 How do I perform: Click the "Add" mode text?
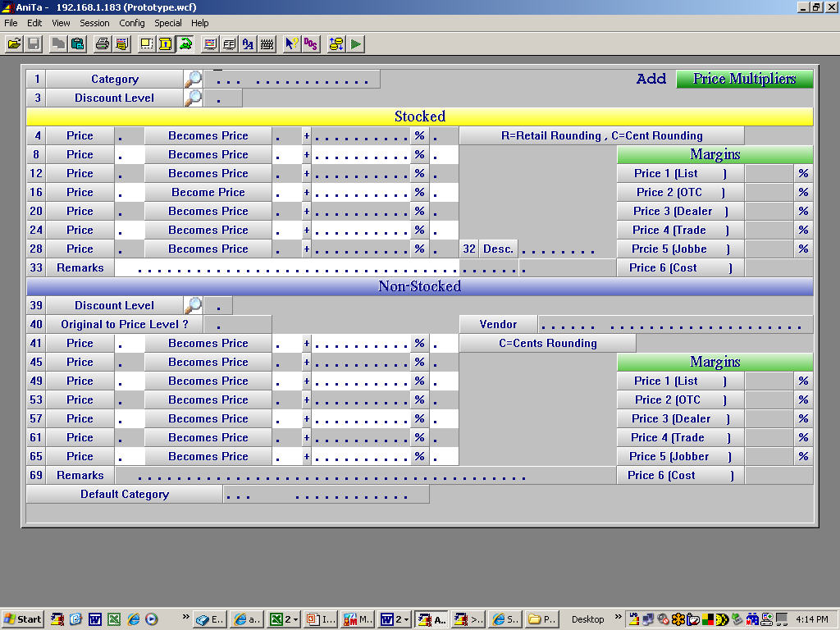[x=651, y=79]
